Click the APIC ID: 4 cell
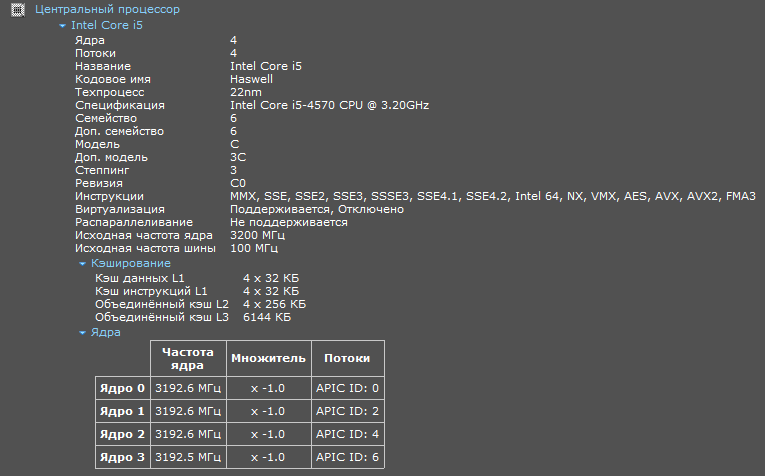 pos(348,434)
